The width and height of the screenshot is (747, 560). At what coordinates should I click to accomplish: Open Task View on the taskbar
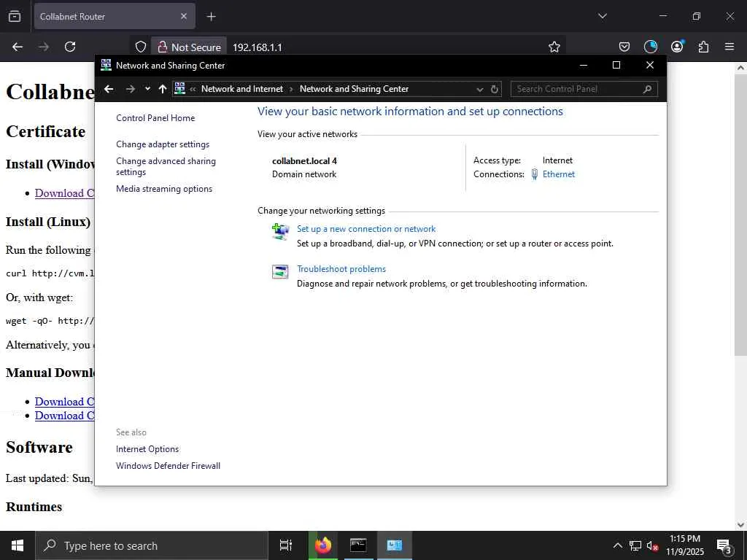point(285,545)
